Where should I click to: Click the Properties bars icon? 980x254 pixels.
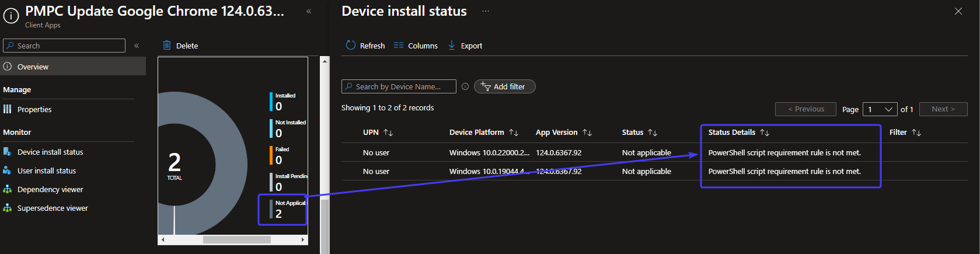(7, 109)
